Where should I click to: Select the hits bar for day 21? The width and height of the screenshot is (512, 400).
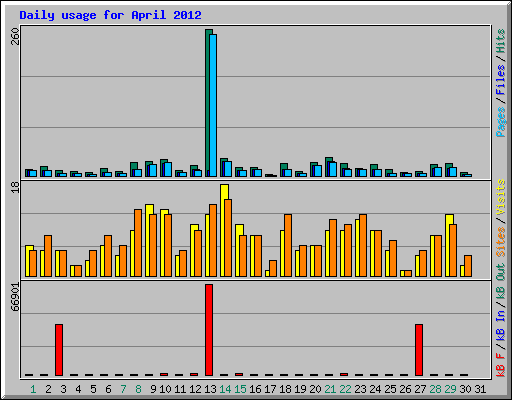pyautogui.click(x=327, y=167)
